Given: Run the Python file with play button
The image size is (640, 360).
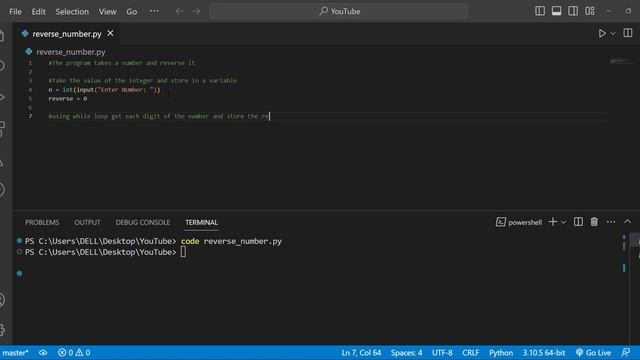Looking at the screenshot, I should coord(602,33).
